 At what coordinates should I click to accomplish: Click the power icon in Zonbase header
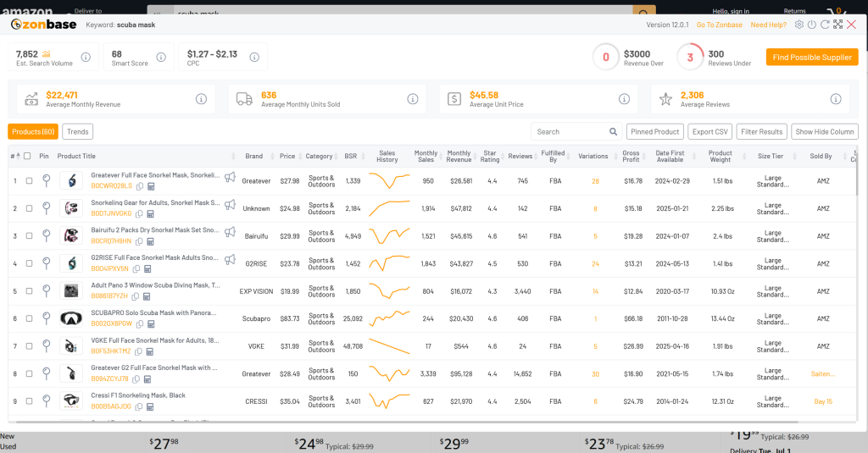click(811, 25)
